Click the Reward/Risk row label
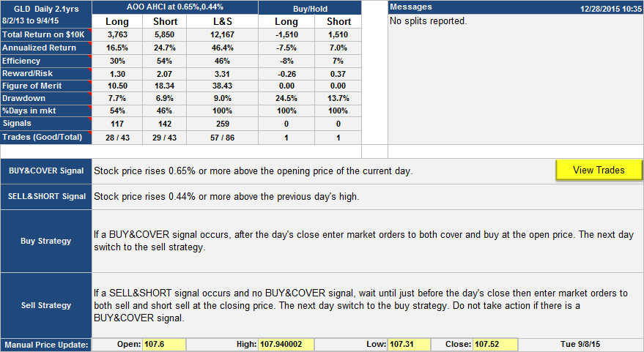The height and width of the screenshot is (352, 644). coord(45,73)
